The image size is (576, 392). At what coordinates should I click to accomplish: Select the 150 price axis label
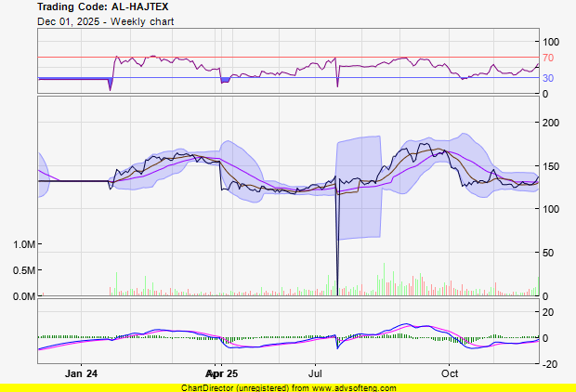[551, 166]
